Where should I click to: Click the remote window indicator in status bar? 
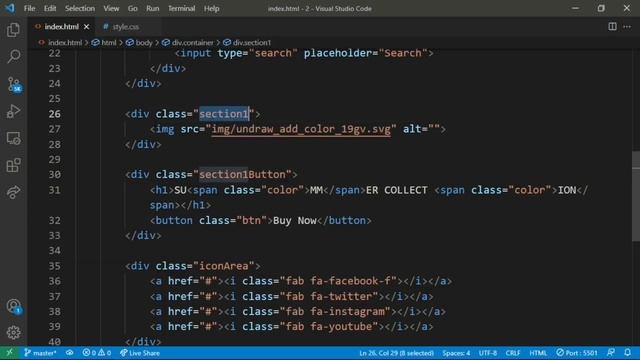point(9,353)
